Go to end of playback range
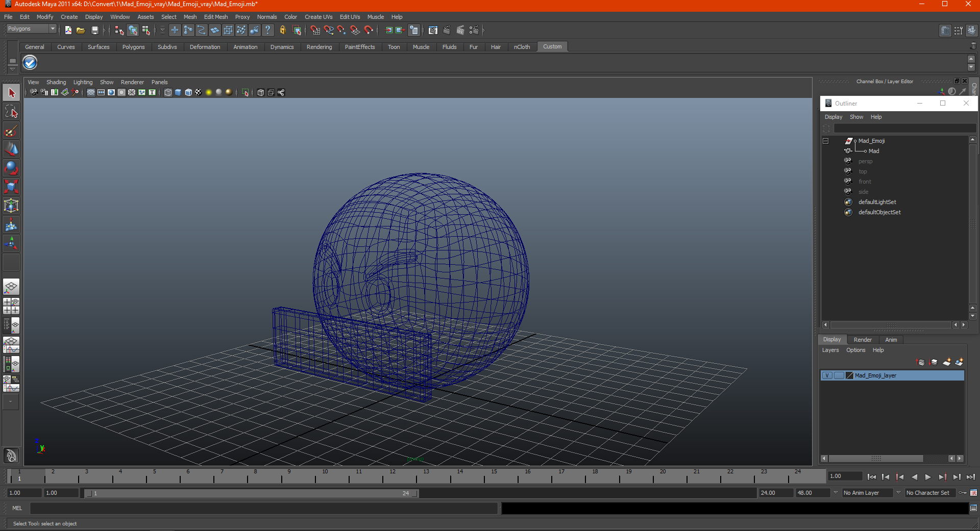The height and width of the screenshot is (531, 980). point(970,477)
